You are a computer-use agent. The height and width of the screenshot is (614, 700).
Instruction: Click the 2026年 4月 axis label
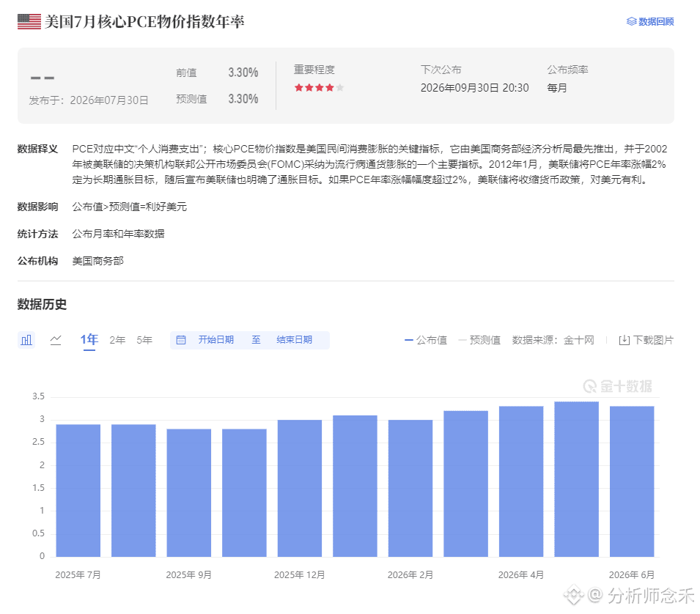521,574
